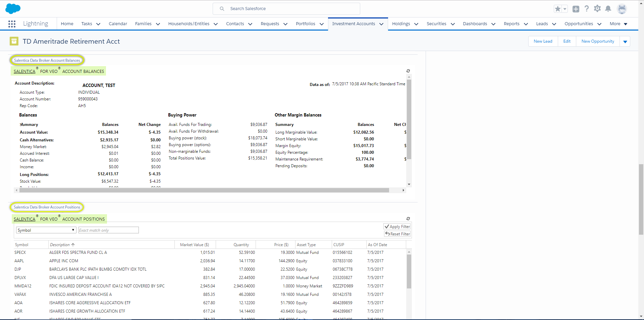Click the Reset Filter button
Viewport: 644px width, 320px height.
(397, 234)
